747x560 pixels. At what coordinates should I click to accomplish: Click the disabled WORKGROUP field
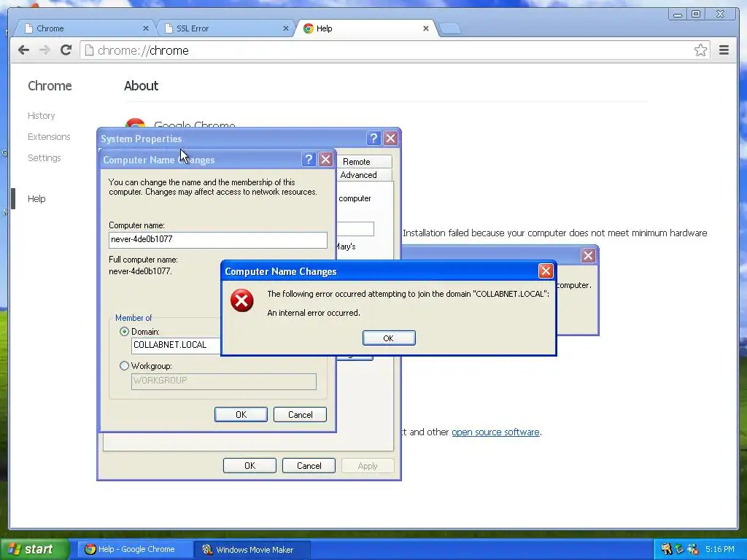[x=223, y=381]
